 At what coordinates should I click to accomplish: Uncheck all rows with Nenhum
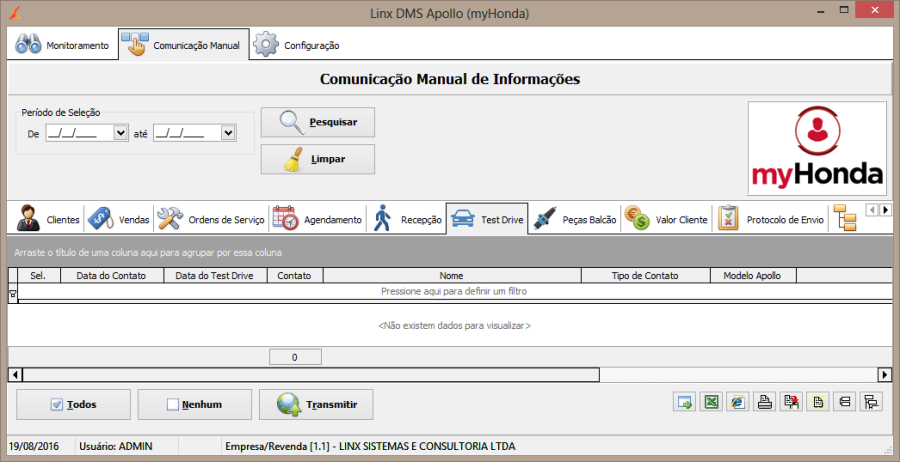coord(195,405)
